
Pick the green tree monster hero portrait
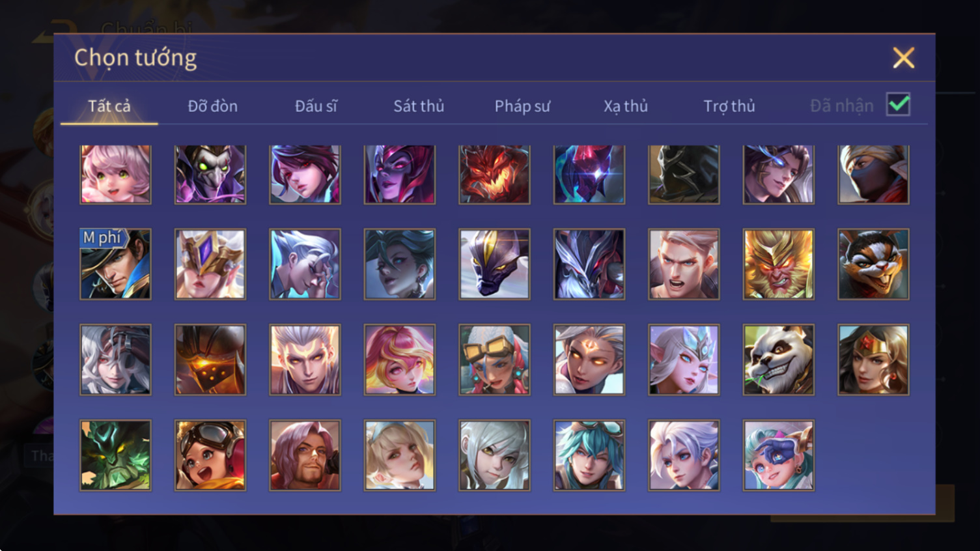pos(115,455)
